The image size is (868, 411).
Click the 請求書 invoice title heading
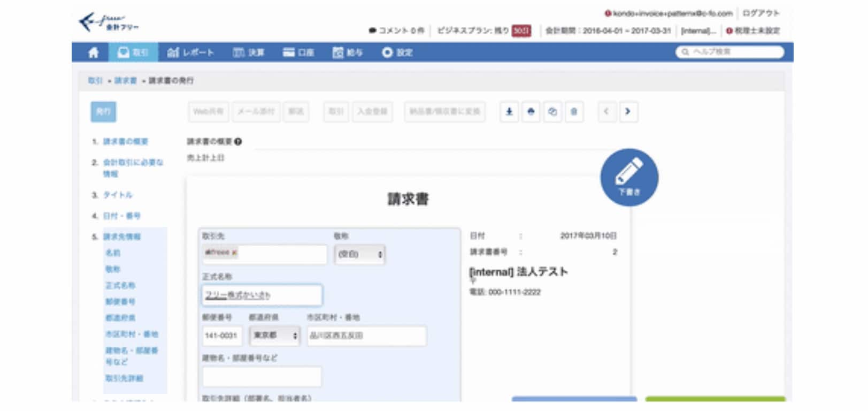[x=408, y=199]
